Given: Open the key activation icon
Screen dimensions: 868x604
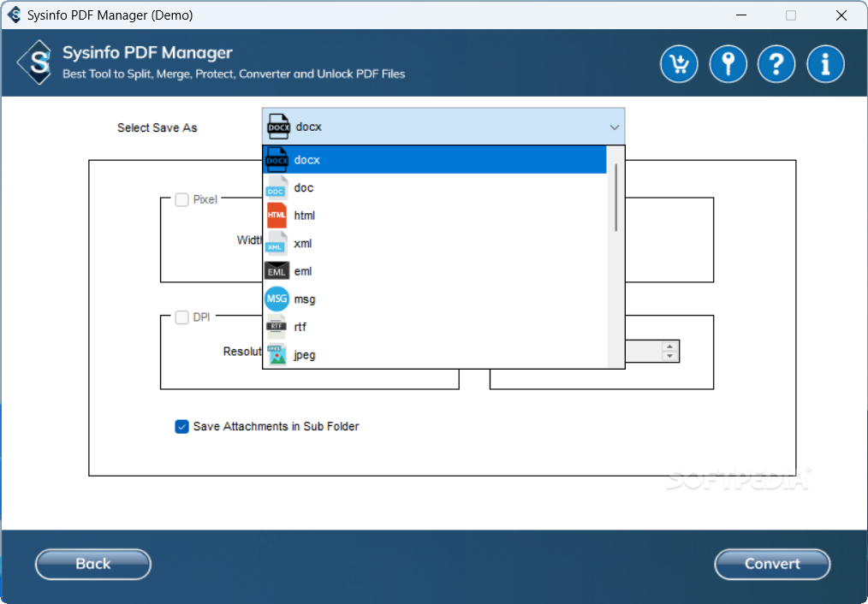Looking at the screenshot, I should (728, 64).
